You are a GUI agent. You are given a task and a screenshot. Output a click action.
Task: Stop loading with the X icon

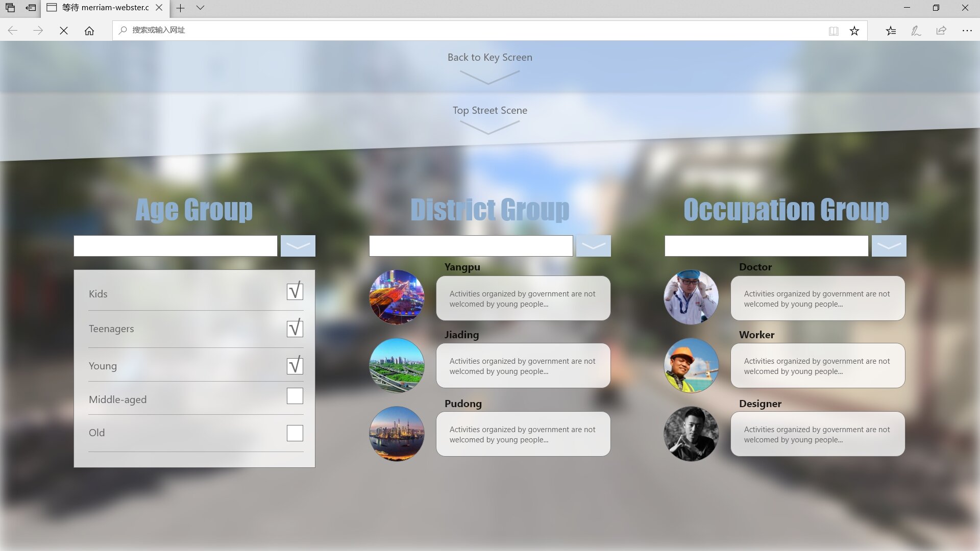click(64, 31)
